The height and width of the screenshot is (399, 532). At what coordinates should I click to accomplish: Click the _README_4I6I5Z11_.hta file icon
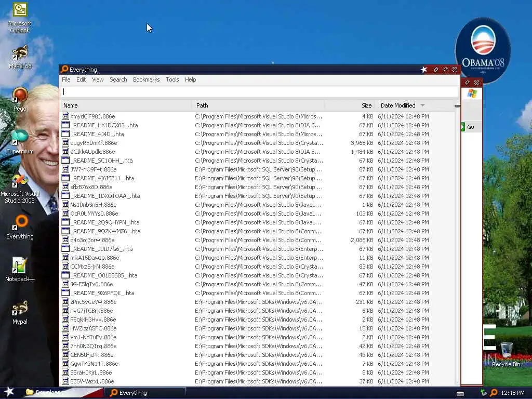click(x=65, y=178)
